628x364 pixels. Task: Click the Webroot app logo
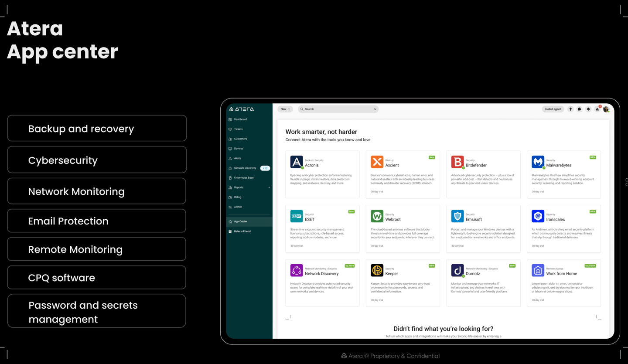point(377,216)
